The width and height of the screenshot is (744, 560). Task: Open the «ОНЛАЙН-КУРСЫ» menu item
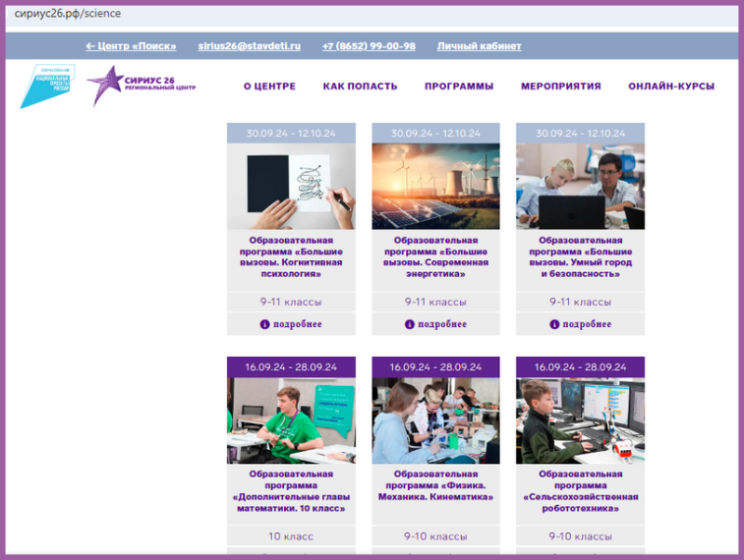pyautogui.click(x=671, y=86)
